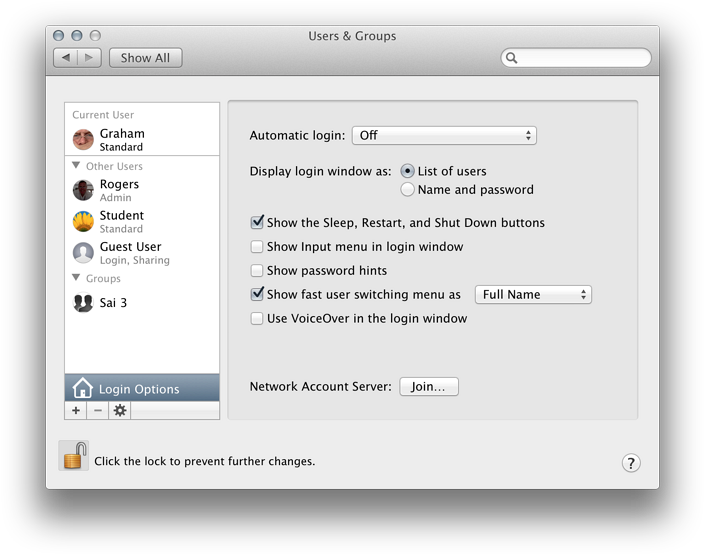The image size is (704, 554).
Task: Open the help question mark button
Action: click(x=631, y=463)
